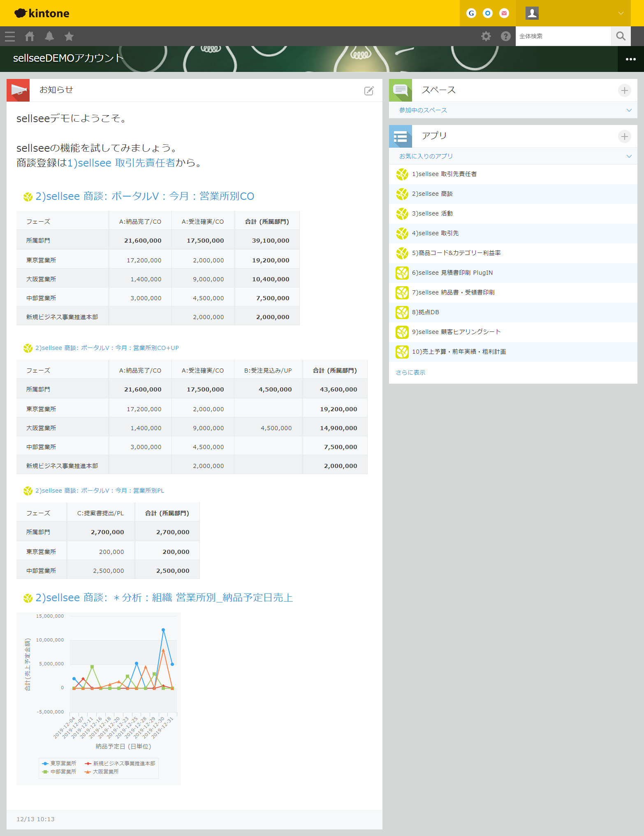Open 営業所別CO report title link

pos(145,196)
